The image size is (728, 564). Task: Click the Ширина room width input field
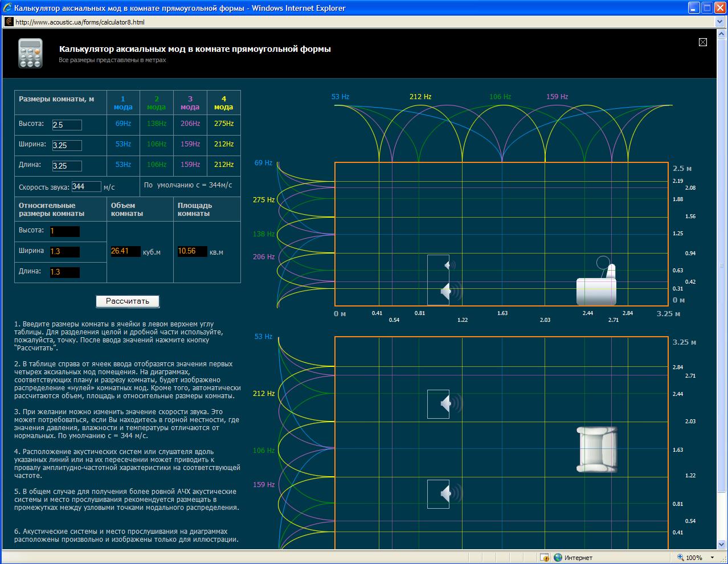(67, 145)
